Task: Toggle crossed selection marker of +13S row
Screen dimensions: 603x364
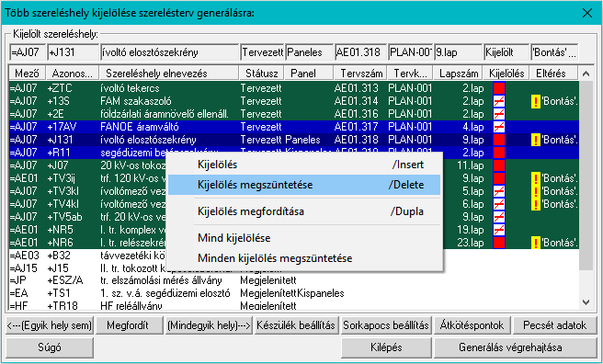Action: [x=499, y=101]
